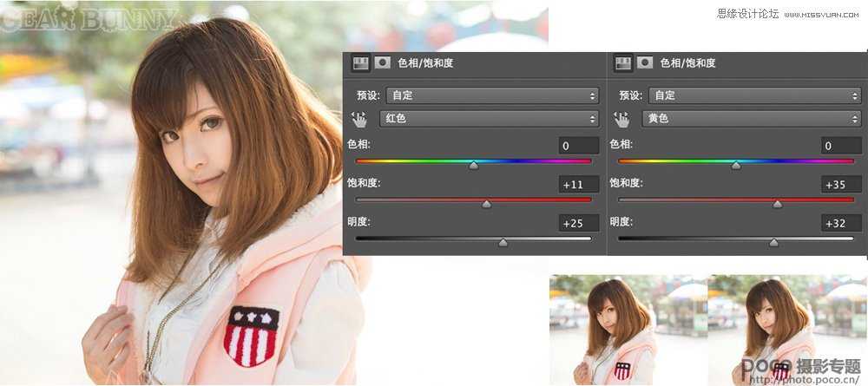868x386 pixels.
Task: Click the 色相/饱和度 title in the right panel
Action: coord(687,63)
